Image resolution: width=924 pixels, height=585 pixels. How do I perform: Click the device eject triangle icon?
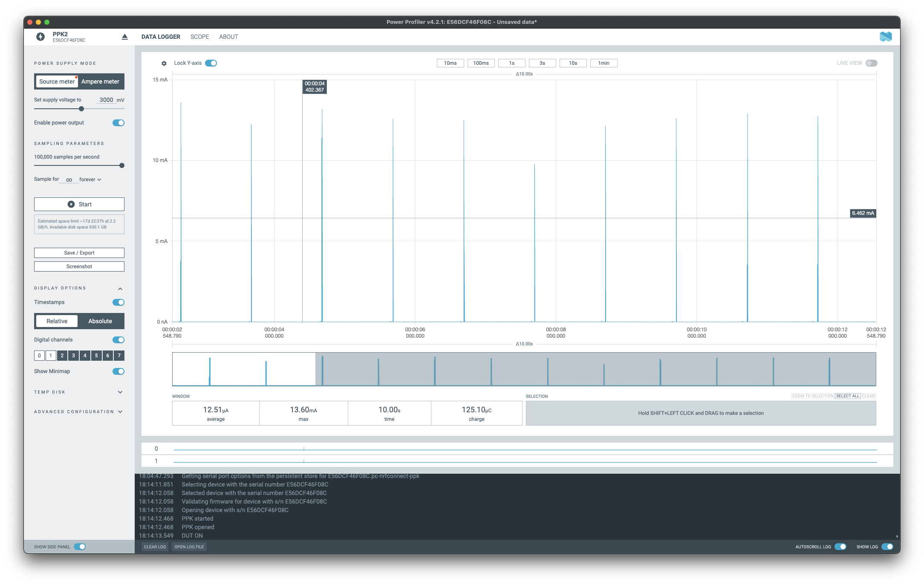coord(124,37)
